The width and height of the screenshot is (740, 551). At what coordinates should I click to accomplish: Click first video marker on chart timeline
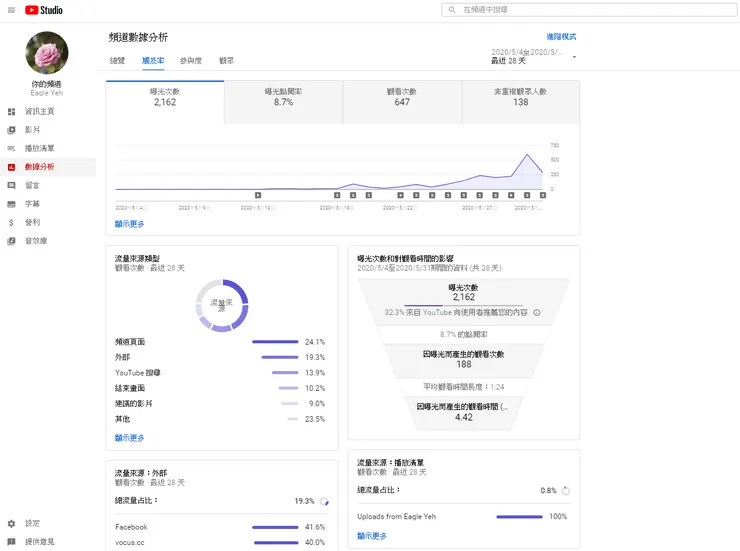coord(258,195)
